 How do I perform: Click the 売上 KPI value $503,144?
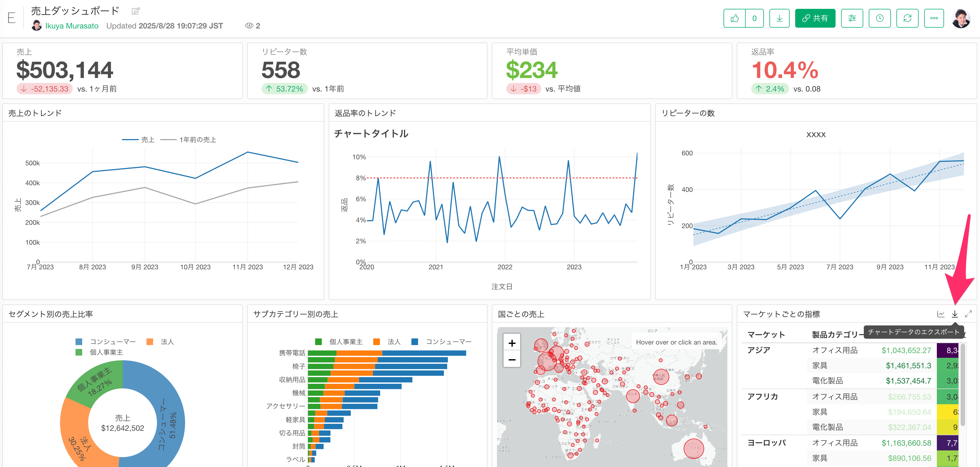pos(65,70)
